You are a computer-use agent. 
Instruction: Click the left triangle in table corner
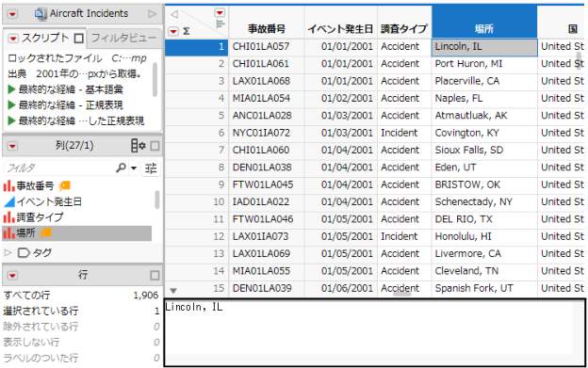pos(174,14)
